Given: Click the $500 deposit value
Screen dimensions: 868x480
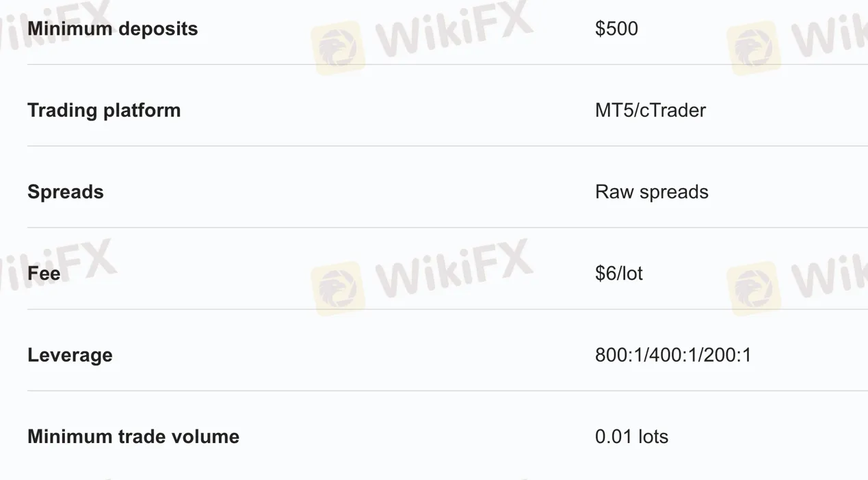Looking at the screenshot, I should (x=616, y=29).
